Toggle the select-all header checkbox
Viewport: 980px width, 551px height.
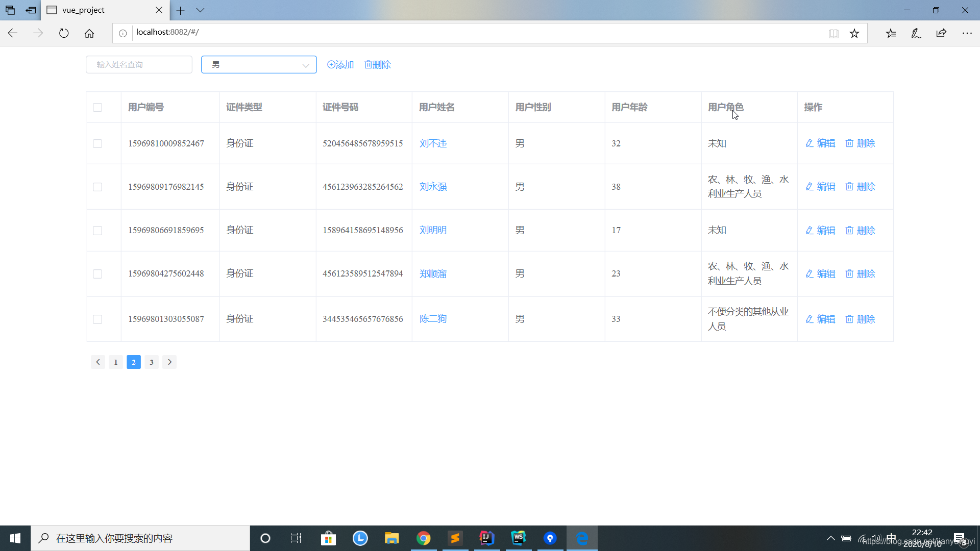[97, 108]
